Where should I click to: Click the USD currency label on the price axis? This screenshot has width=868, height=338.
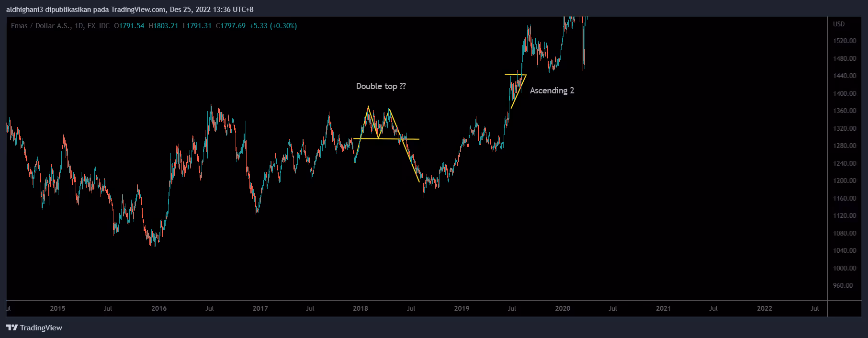(839, 24)
